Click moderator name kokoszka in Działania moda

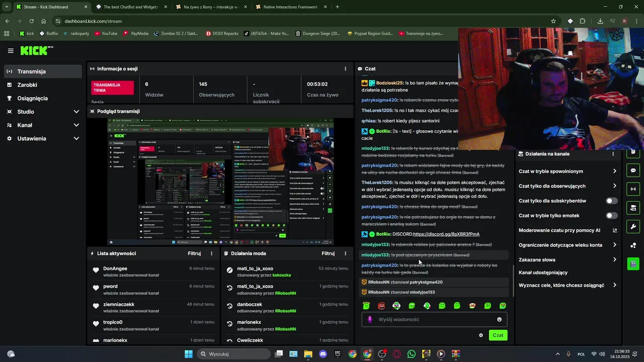282,275
